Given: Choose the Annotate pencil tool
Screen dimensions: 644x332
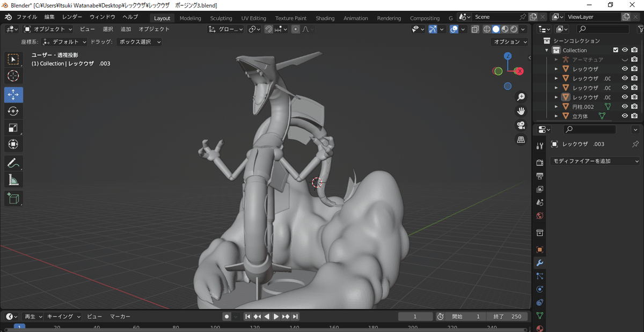Looking at the screenshot, I should pyautogui.click(x=13, y=163).
